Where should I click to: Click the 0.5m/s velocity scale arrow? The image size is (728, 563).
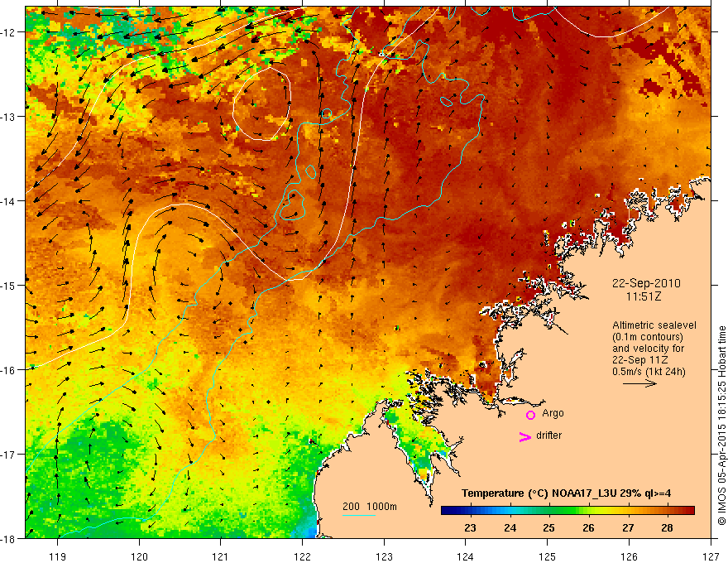point(639,383)
